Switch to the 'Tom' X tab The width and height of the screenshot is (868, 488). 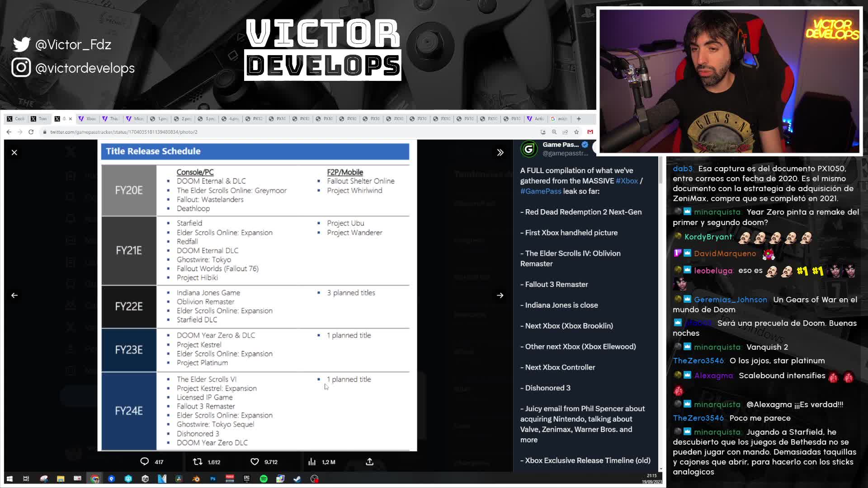tap(39, 119)
